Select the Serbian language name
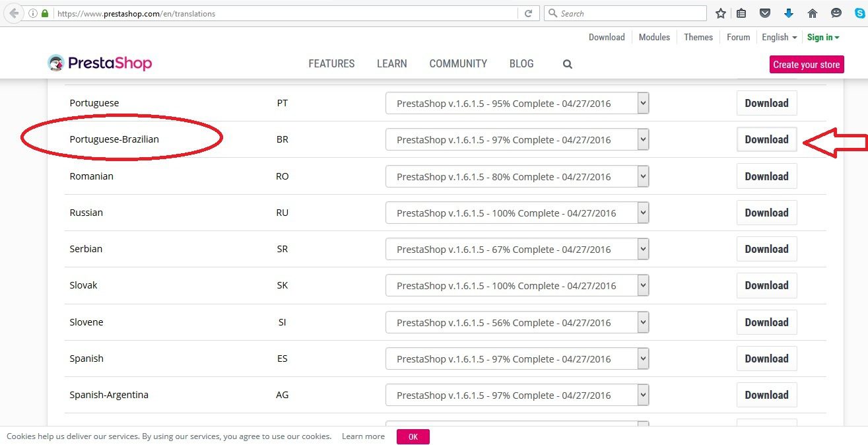The height and width of the screenshot is (445, 868). 86,249
